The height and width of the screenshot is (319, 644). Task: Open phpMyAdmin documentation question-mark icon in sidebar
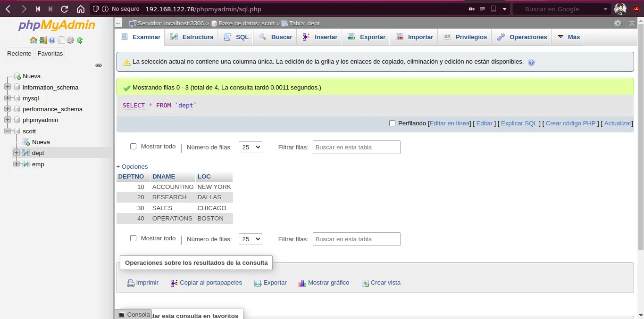[x=52, y=40]
